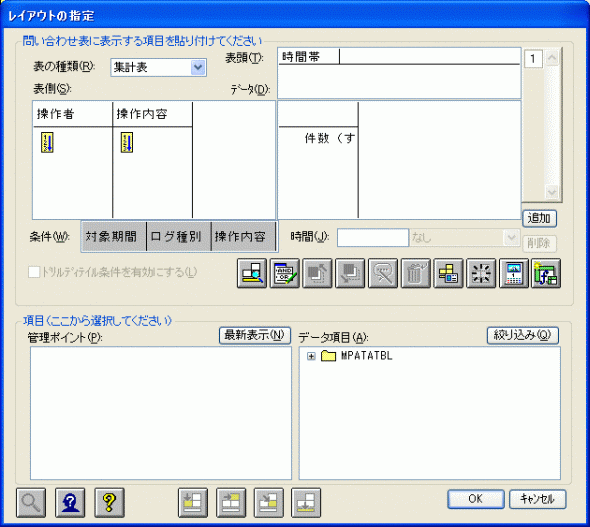Viewport: 590px width, 527px height.
Task: Click the grayed move-down-left squares icon
Action: point(350,273)
